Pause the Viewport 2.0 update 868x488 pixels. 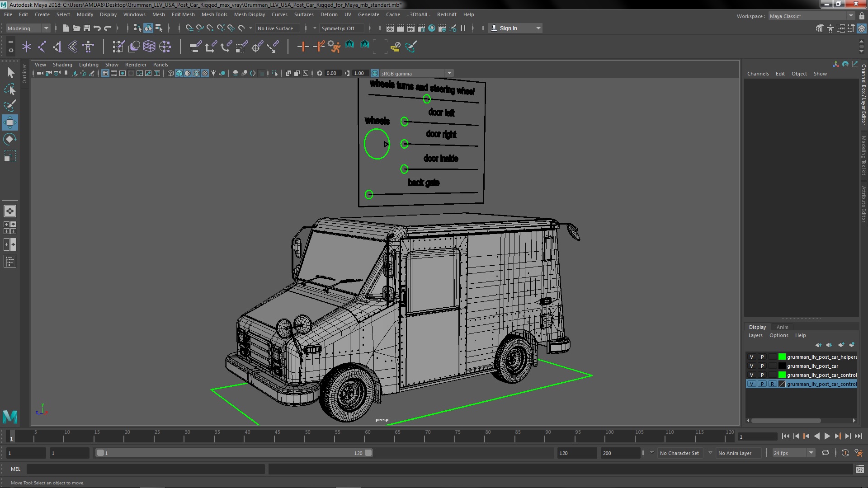click(x=463, y=28)
